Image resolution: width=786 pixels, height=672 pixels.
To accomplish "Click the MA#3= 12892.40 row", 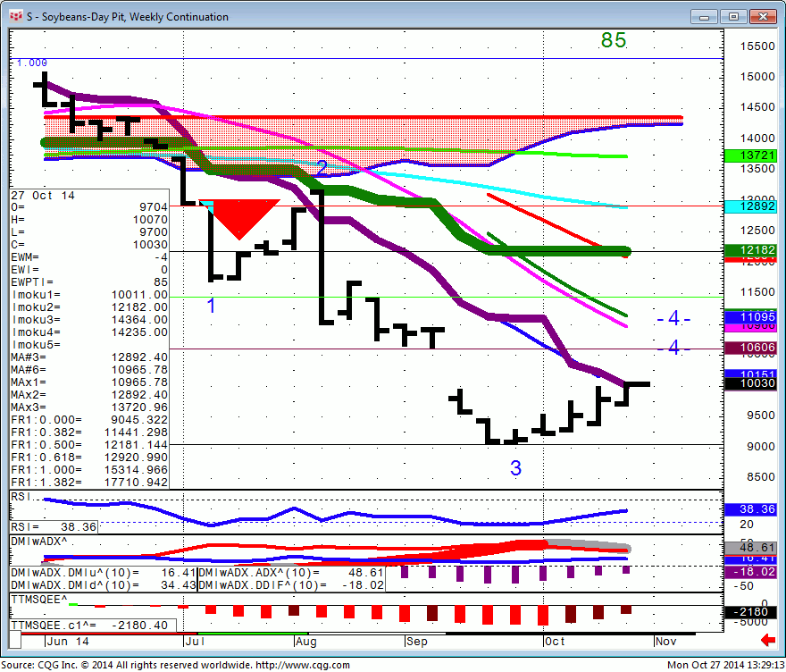I will pos(89,357).
